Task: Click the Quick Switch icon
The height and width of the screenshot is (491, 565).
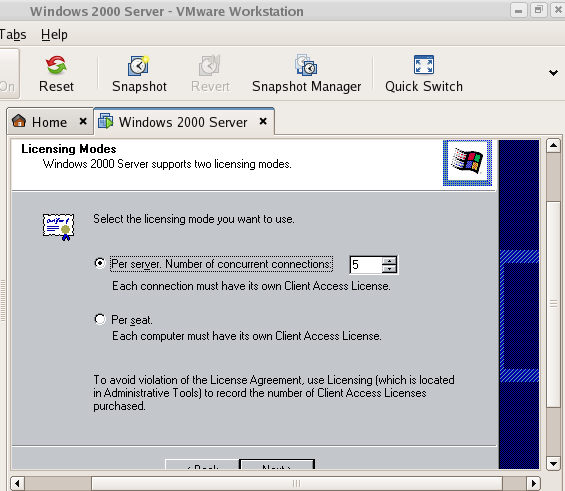Action: (x=424, y=65)
